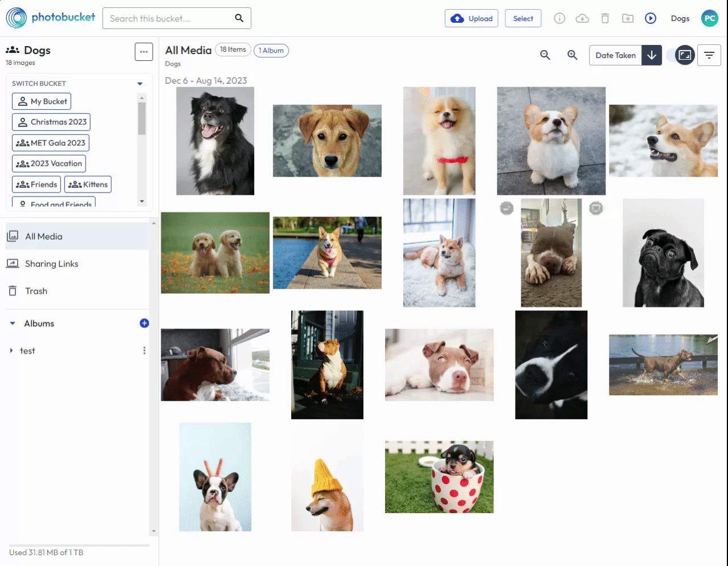
Task: Click the round select icon on hovered thumbnail
Action: [x=506, y=208]
